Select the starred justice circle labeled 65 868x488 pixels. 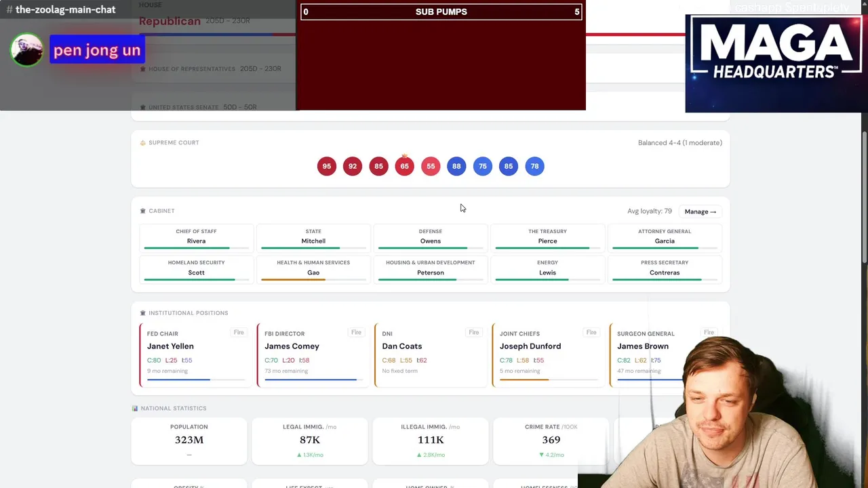(x=405, y=166)
